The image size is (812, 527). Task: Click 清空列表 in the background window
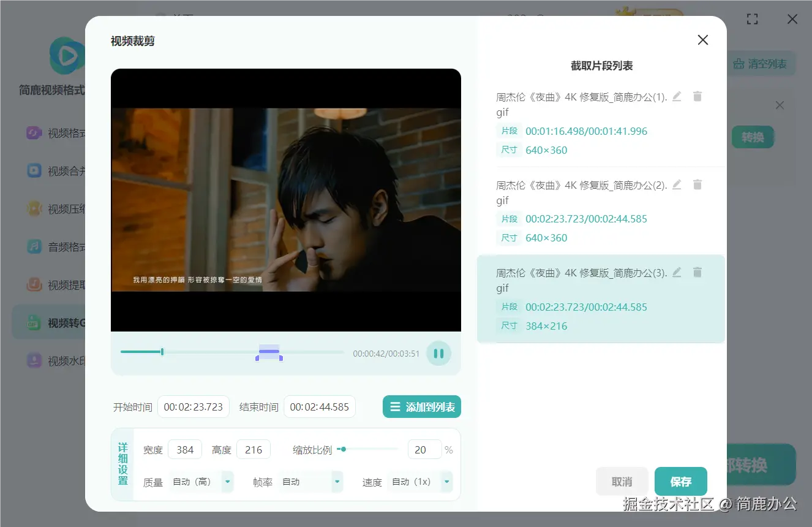pyautogui.click(x=761, y=64)
